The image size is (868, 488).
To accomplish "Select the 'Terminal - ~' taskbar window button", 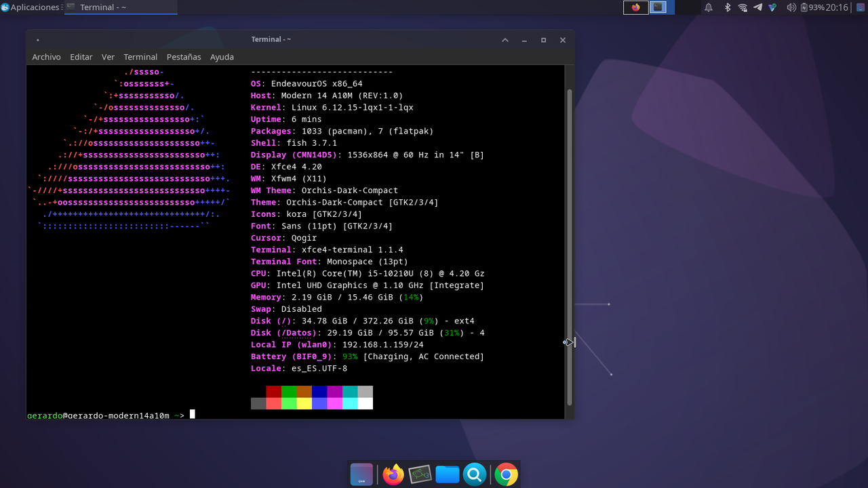I will pyautogui.click(x=121, y=7).
